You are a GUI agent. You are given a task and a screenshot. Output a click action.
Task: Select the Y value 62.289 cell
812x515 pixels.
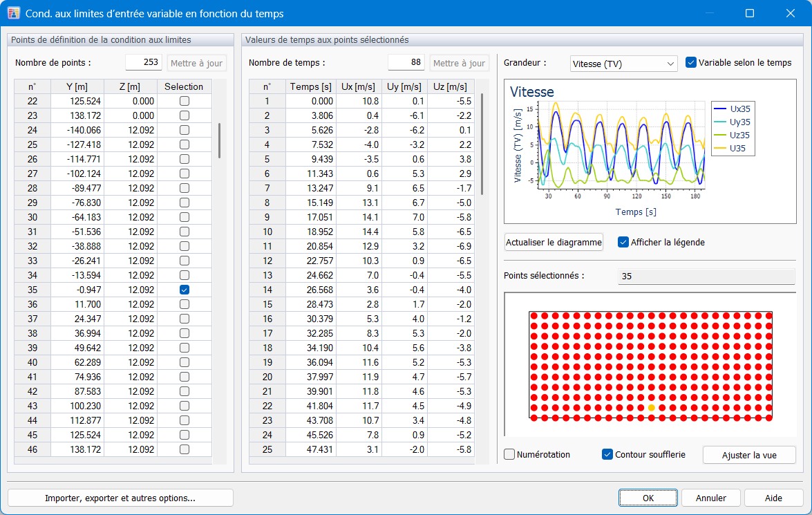pos(77,362)
